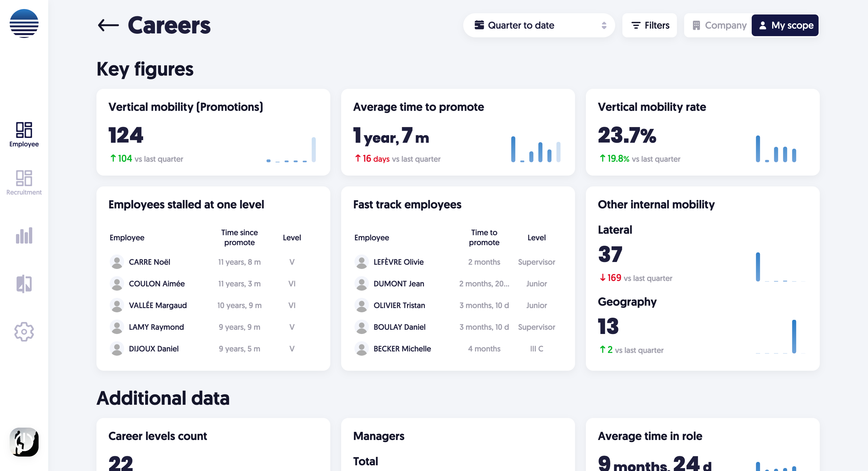Open the Recruitment dashboard in the sidebar

(x=24, y=182)
